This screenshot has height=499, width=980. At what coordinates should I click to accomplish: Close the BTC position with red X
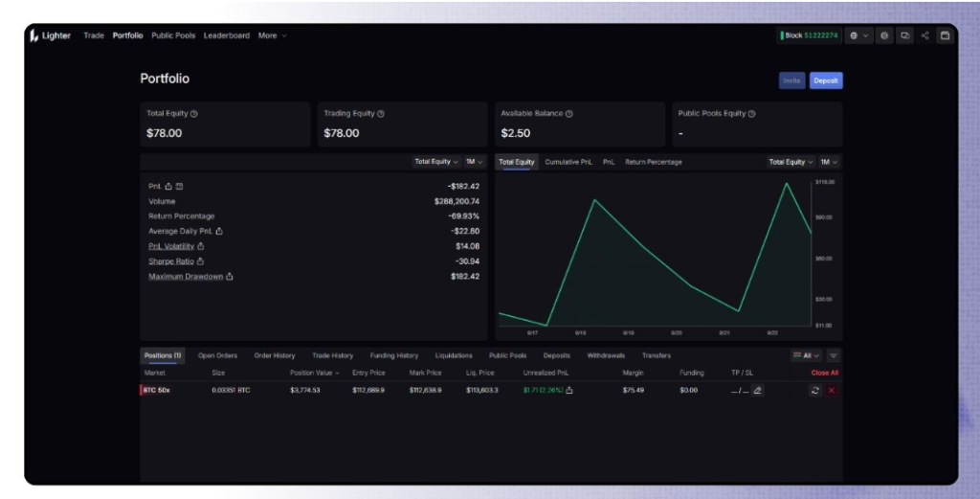pyautogui.click(x=831, y=391)
